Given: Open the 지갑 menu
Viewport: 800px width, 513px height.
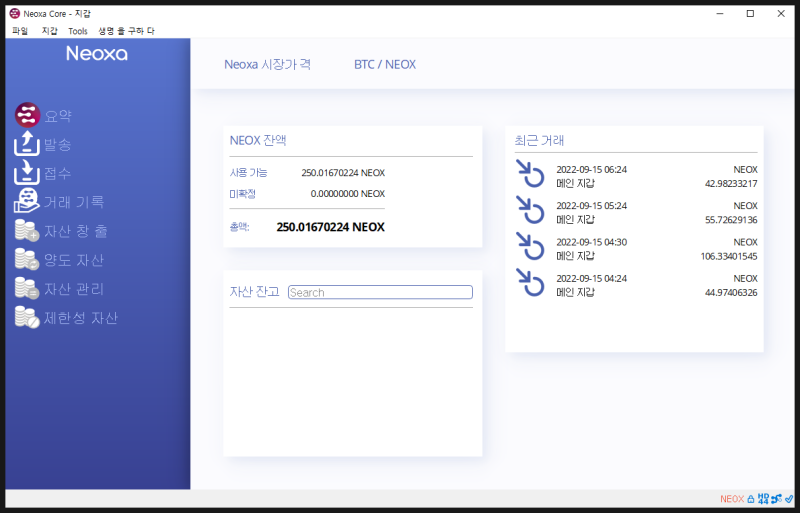Looking at the screenshot, I should point(49,31).
